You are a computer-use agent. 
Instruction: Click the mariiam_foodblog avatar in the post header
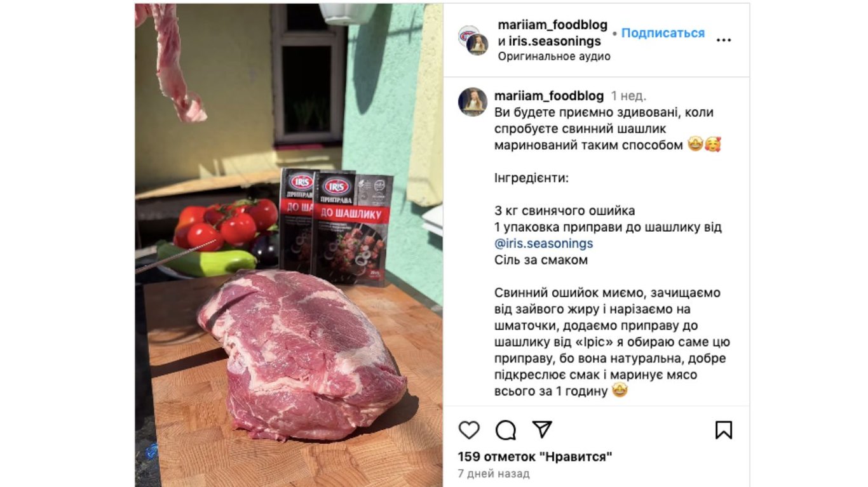477,44
